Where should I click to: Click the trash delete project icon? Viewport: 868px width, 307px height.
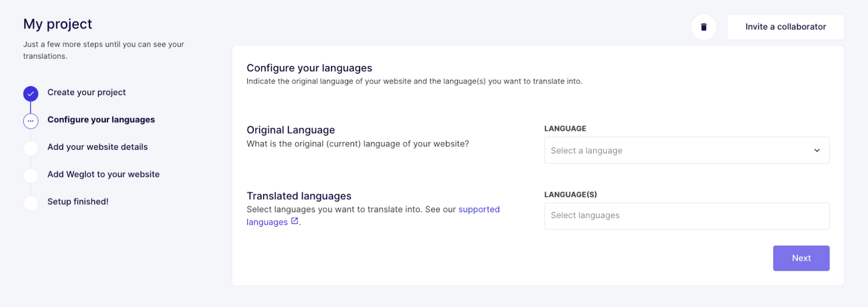pos(704,27)
